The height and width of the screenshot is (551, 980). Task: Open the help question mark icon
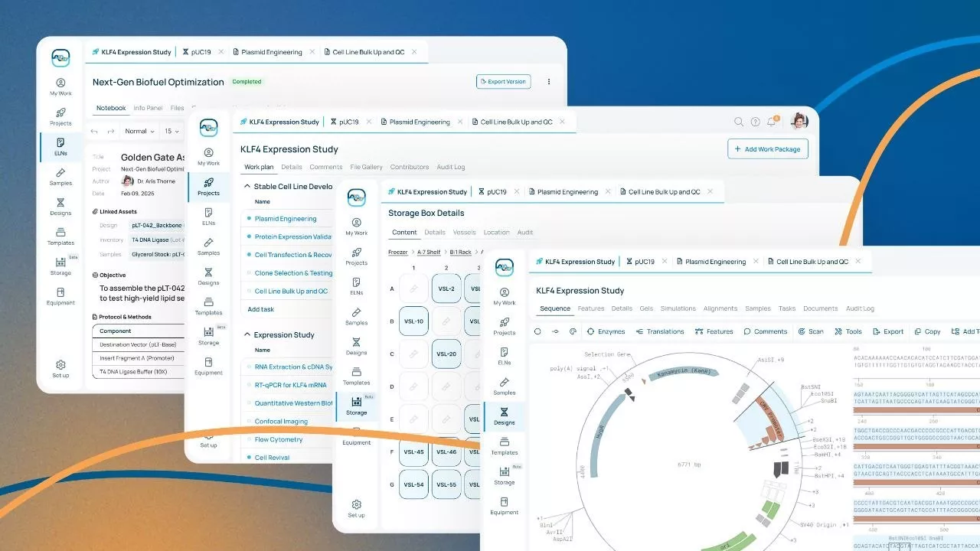point(755,122)
